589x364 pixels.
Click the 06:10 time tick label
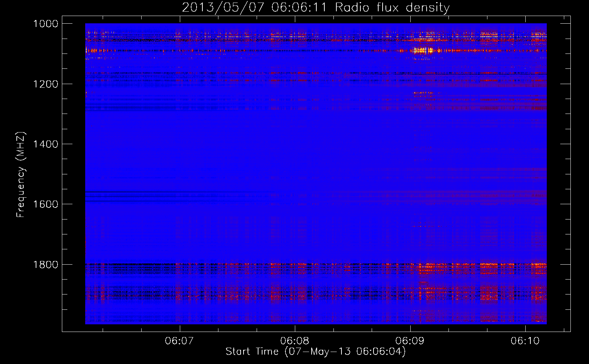(x=525, y=341)
